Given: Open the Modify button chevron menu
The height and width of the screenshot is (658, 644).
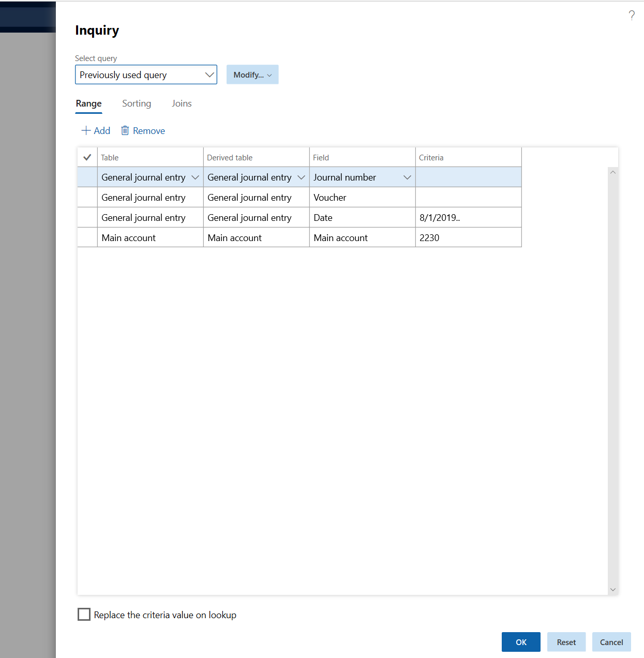Looking at the screenshot, I should (x=269, y=74).
